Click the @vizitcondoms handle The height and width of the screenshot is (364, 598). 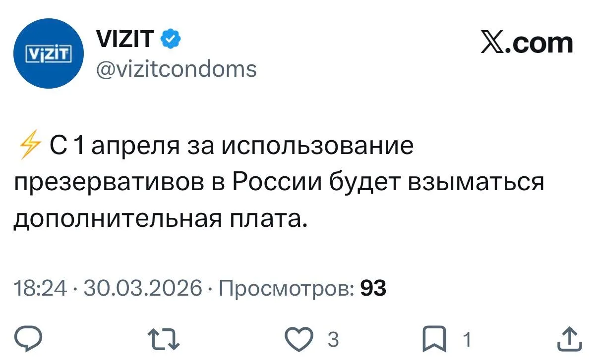tap(175, 69)
